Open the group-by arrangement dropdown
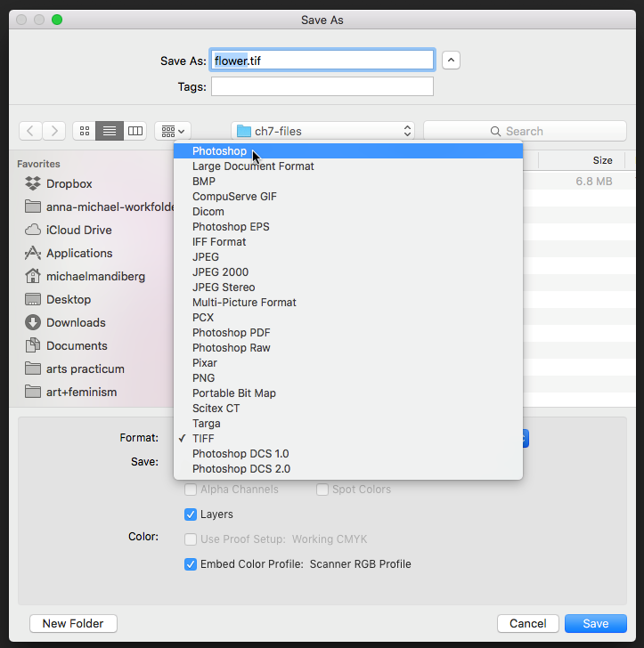 click(172, 131)
